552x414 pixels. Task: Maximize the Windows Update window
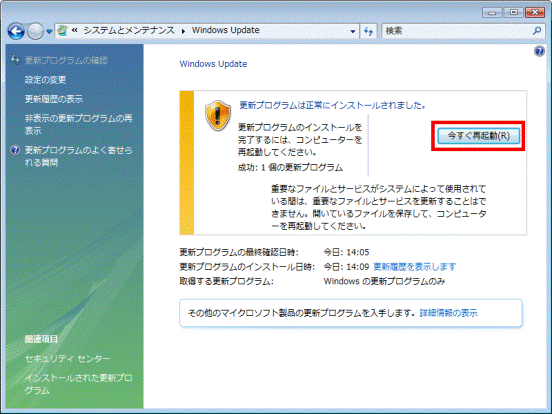[x=514, y=12]
